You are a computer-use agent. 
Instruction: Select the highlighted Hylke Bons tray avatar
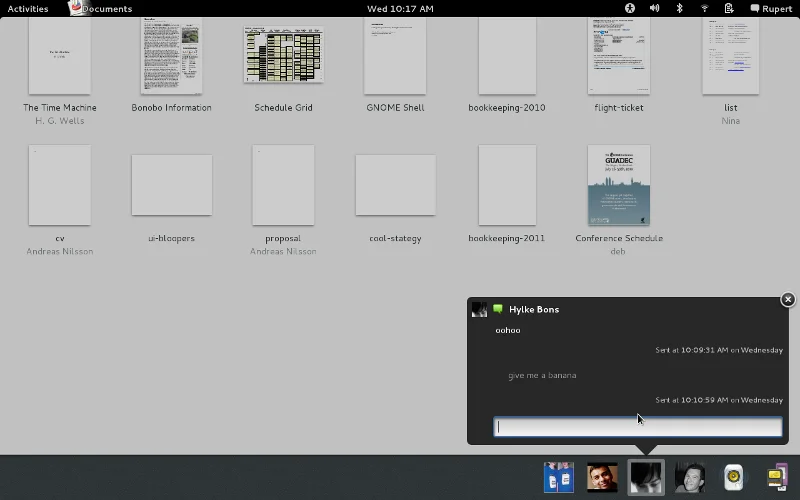tap(645, 478)
